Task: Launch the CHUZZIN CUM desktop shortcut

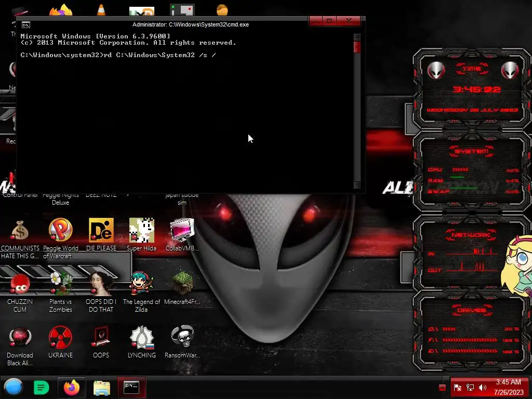Action: pos(20,293)
